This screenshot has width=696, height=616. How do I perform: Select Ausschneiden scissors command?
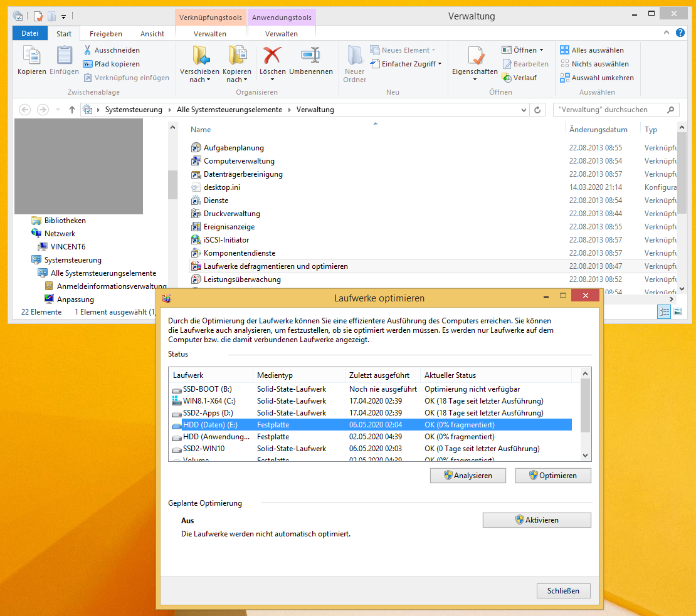coord(112,50)
